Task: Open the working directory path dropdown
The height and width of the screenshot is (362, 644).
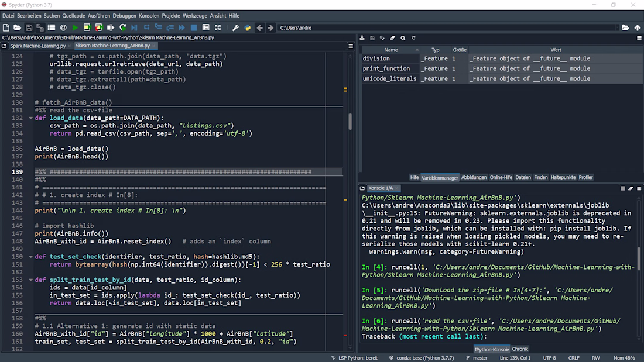Action: coord(617,27)
